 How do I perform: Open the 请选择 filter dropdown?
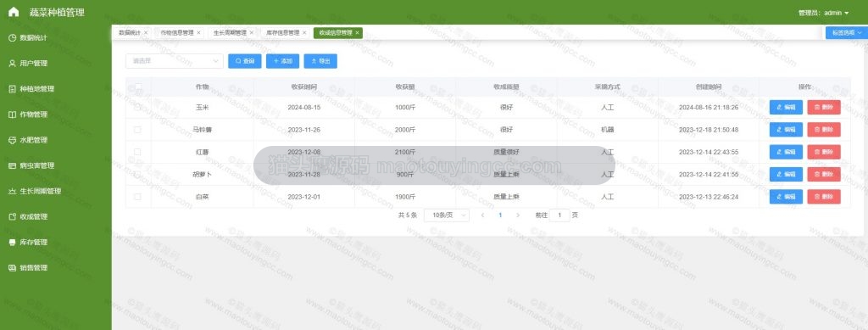click(175, 61)
